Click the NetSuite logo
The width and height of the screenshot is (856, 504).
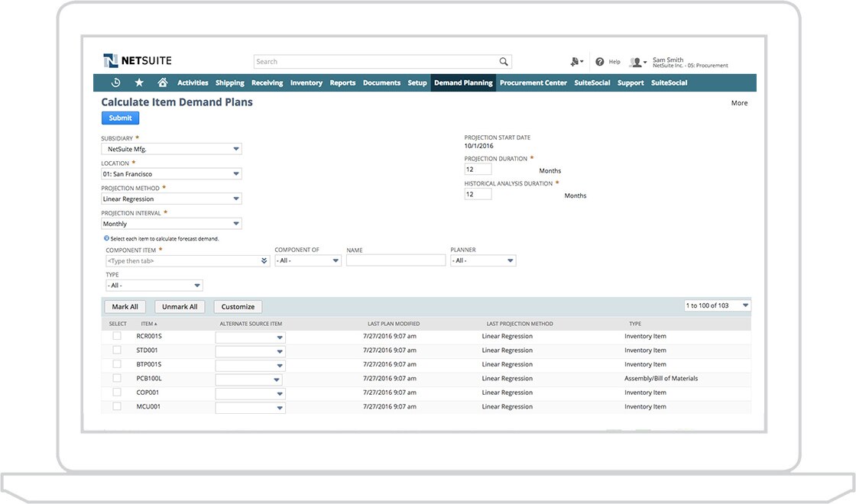pos(138,60)
